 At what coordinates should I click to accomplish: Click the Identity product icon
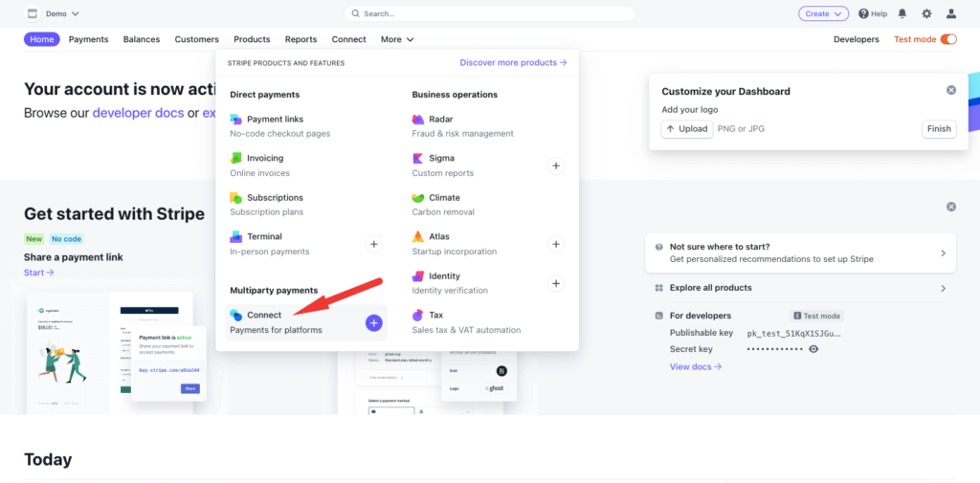coord(418,276)
